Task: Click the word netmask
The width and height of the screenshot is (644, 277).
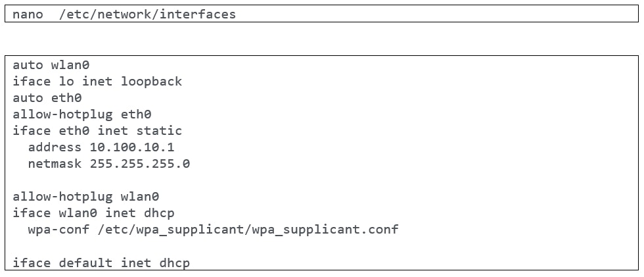Action: tap(55, 164)
